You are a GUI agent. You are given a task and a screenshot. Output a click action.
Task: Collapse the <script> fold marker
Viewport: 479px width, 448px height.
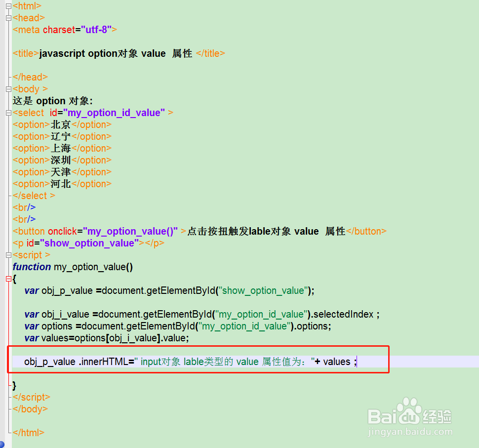point(8,255)
